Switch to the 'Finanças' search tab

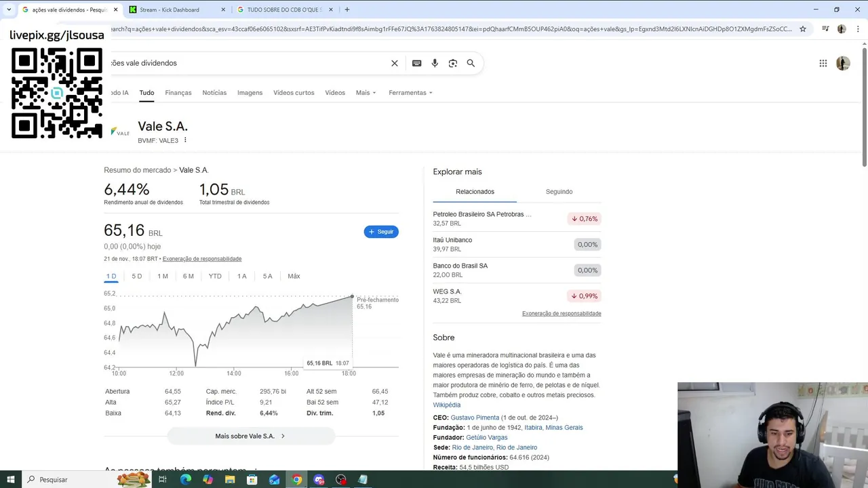coord(178,93)
